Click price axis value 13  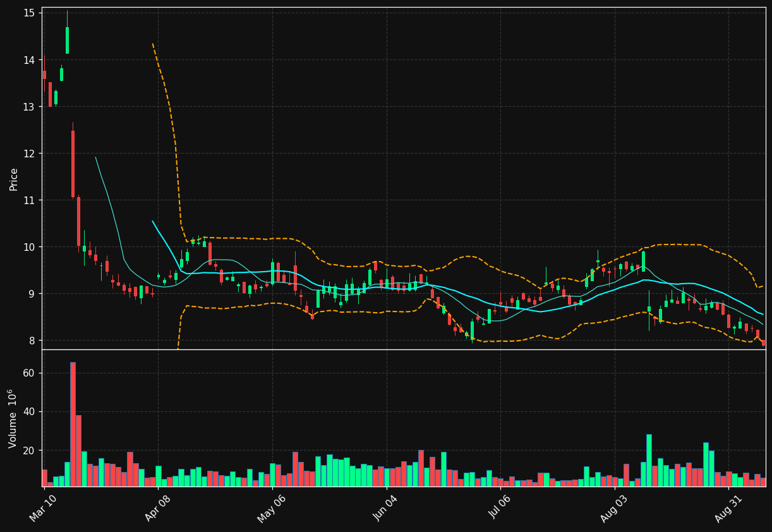[x=30, y=107]
